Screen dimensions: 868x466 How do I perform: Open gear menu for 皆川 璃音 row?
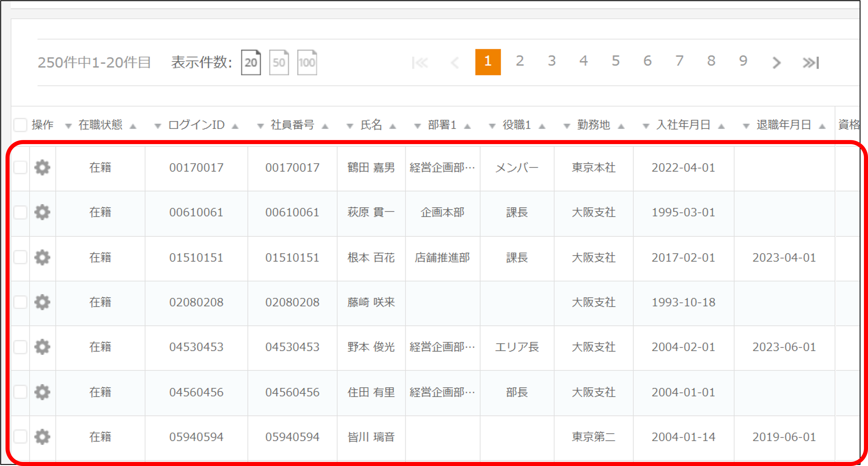[42, 437]
